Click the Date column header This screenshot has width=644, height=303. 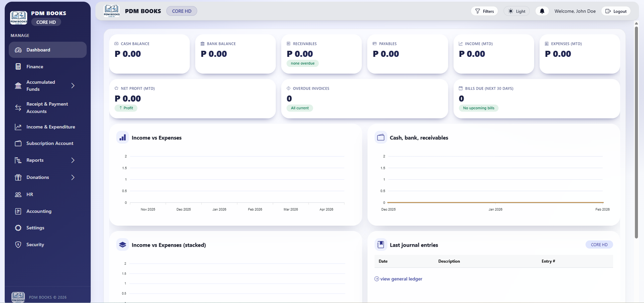pyautogui.click(x=383, y=261)
